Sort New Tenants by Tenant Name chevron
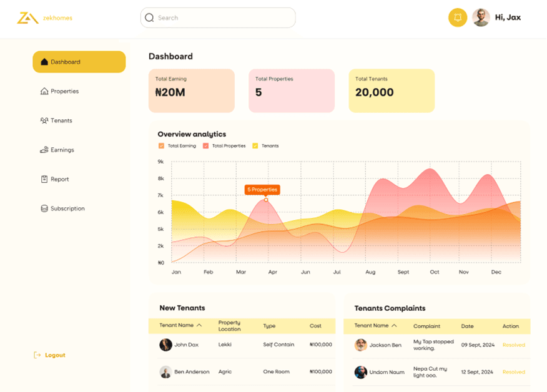The height and width of the screenshot is (392, 547). pyautogui.click(x=199, y=325)
